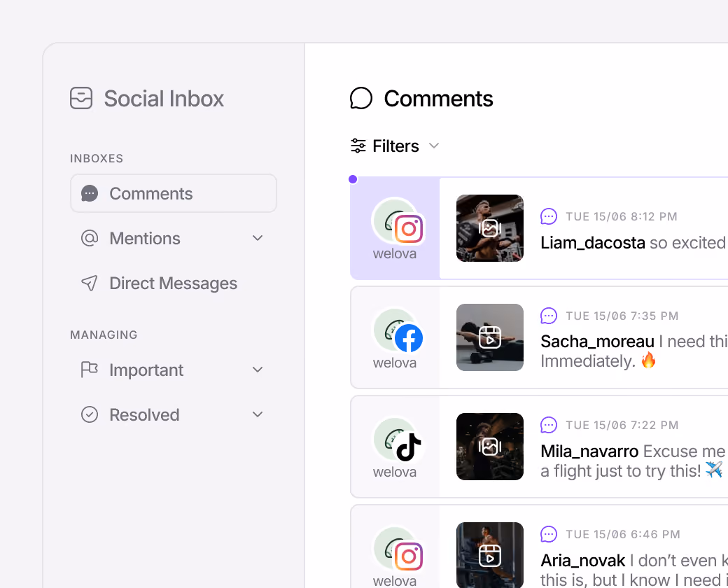This screenshot has height=588, width=728.
Task: Click the Mentions at-sign icon
Action: 90,238
